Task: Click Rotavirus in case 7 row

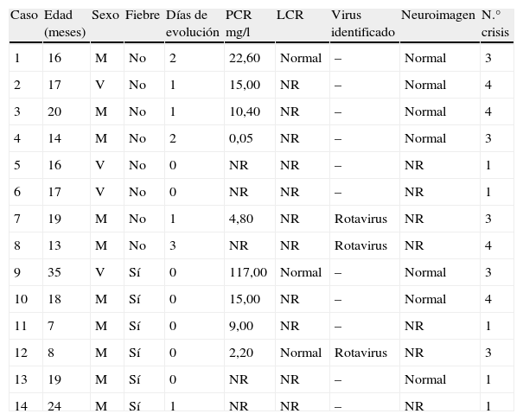Action: pyautogui.click(x=360, y=219)
